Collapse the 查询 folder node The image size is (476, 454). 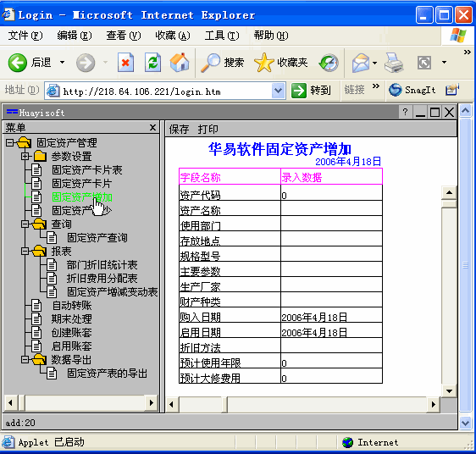(x=25, y=224)
